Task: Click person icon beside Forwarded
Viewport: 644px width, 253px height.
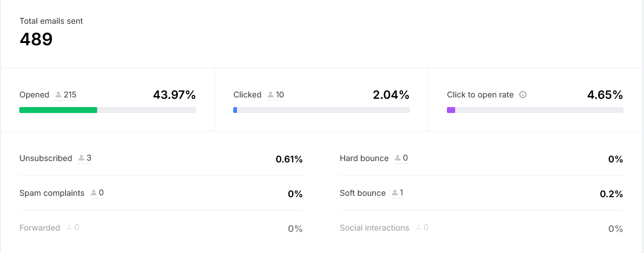Action: coord(69,228)
